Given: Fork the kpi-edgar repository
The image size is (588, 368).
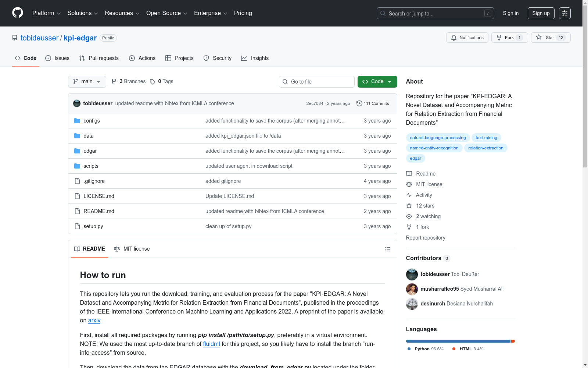Looking at the screenshot, I should coord(509,38).
